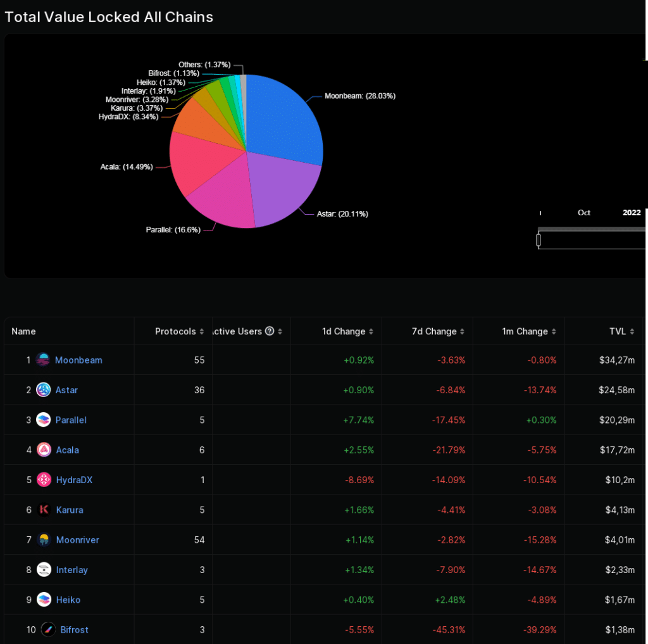
Task: Click the -10.54% 1m change for HydraDX
Action: click(x=540, y=480)
